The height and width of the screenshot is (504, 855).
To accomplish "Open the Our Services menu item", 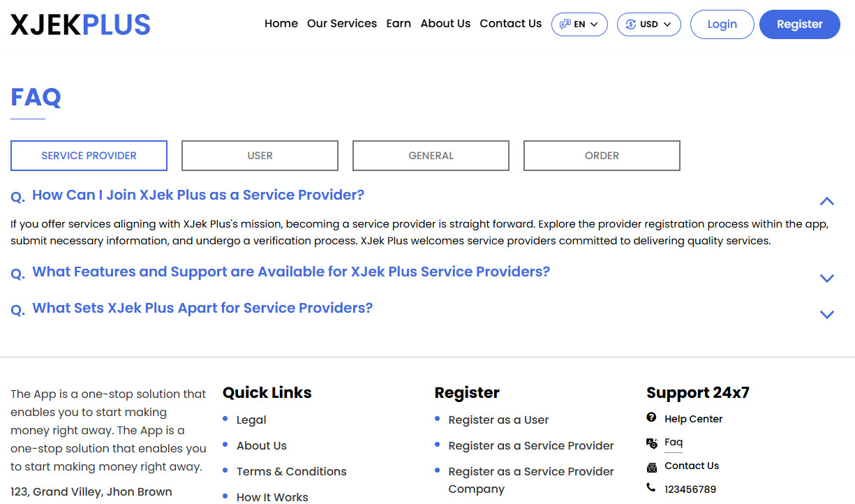I will tap(342, 23).
